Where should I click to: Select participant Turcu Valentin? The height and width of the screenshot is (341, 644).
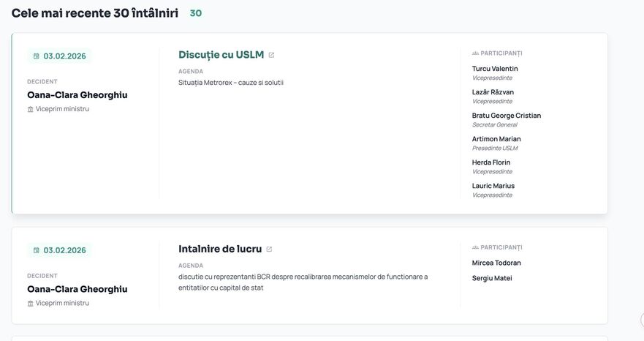(x=495, y=69)
